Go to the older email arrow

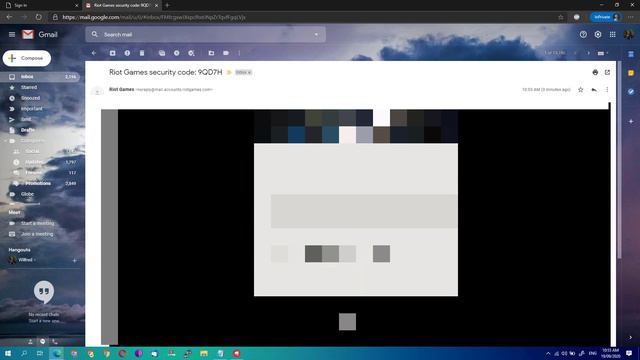tap(588, 53)
